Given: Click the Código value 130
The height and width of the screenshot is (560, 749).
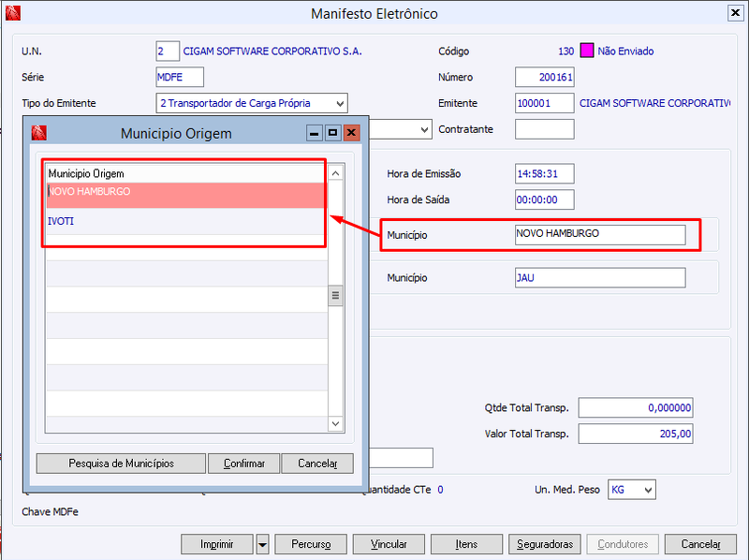Looking at the screenshot, I should click(566, 52).
